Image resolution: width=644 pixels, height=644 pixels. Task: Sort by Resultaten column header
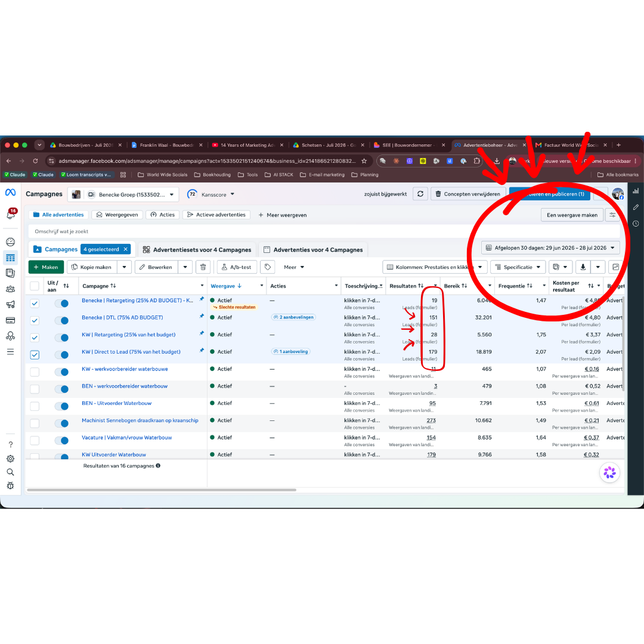click(406, 286)
